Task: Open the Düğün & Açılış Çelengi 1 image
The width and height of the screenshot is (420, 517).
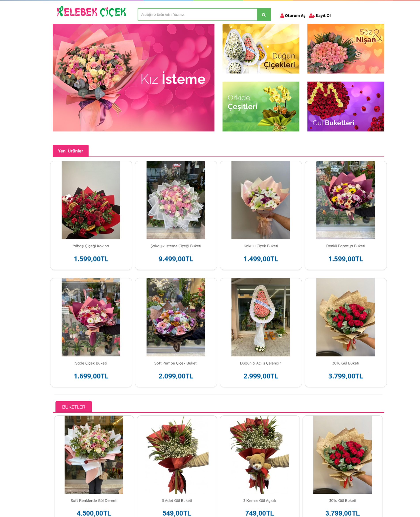Action: [261, 317]
